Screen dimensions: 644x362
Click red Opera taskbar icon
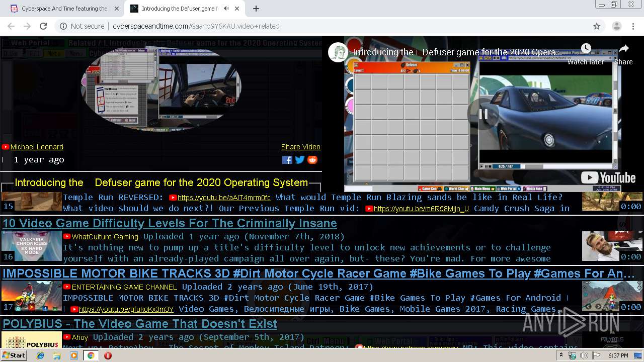108,355
